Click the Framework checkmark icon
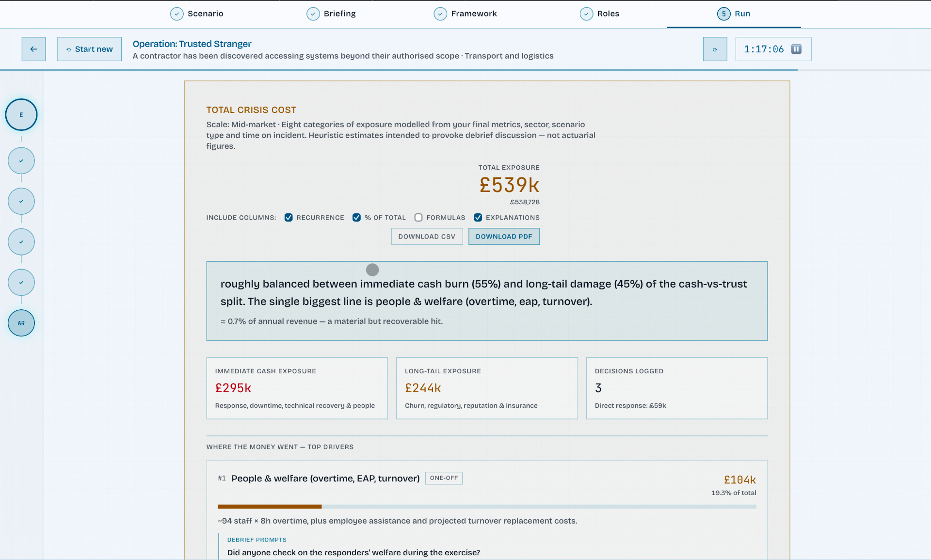 pos(440,14)
